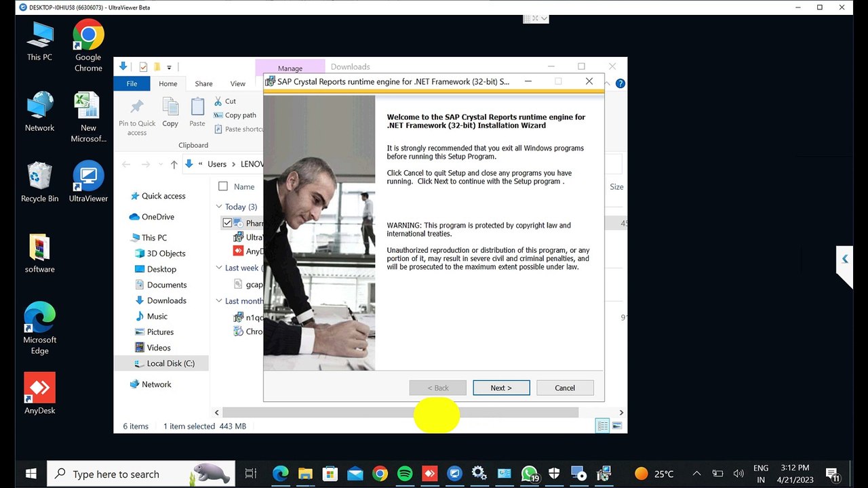This screenshot has height=488, width=868.
Task: Collapse the Last week group
Action: [x=219, y=268]
